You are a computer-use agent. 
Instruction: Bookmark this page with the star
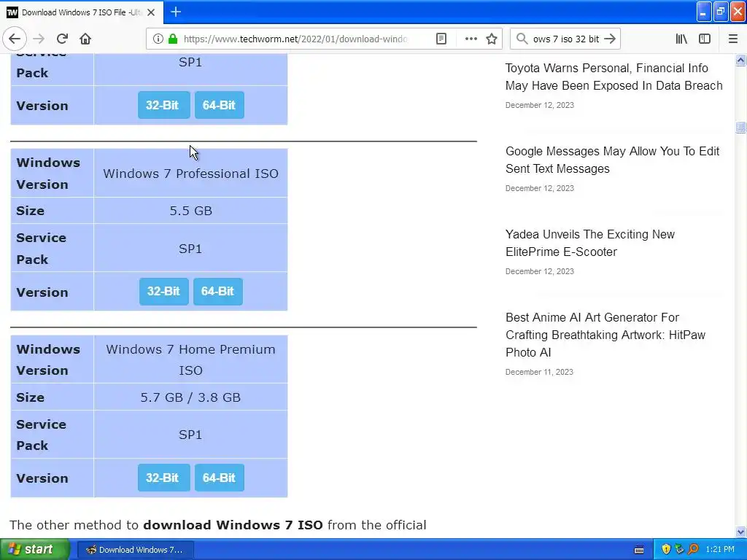click(492, 39)
